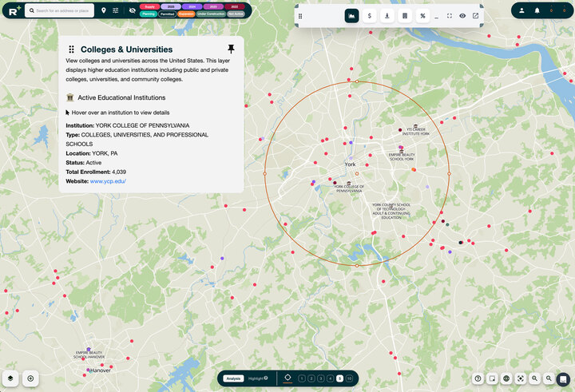This screenshot has width=575, height=392.
Task: Open the www.ycp.edu website link
Action: (108, 181)
